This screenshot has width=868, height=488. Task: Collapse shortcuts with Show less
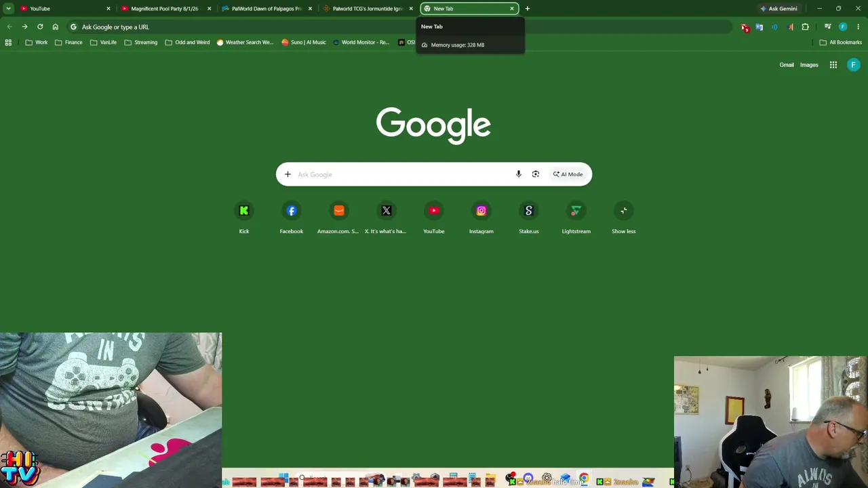point(624,218)
